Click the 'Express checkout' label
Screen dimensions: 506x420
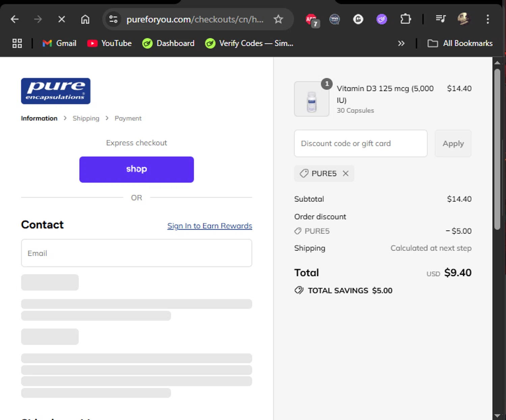click(137, 143)
